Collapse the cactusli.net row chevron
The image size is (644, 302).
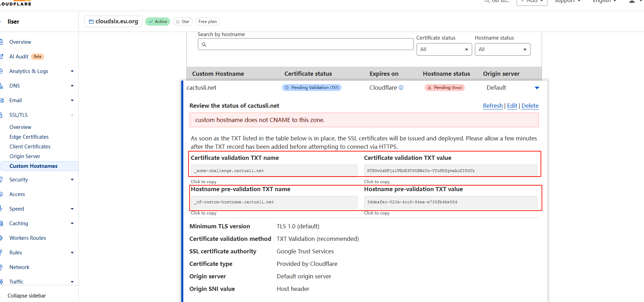[537, 88]
